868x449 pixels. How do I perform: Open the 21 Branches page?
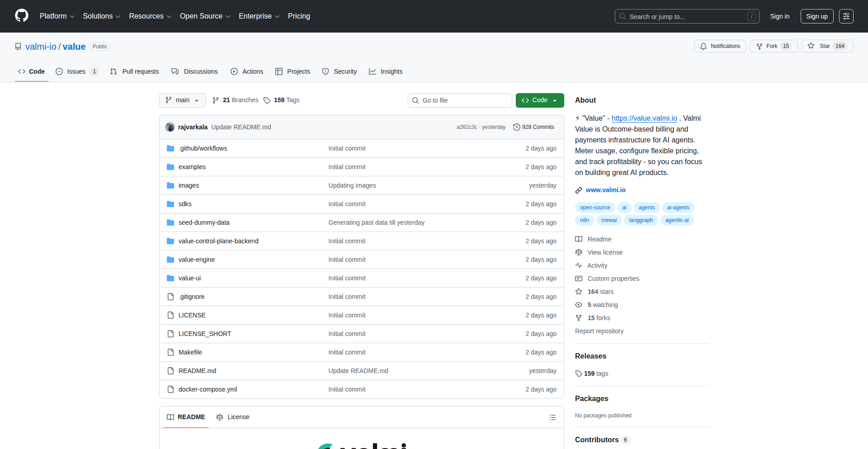pyautogui.click(x=236, y=100)
